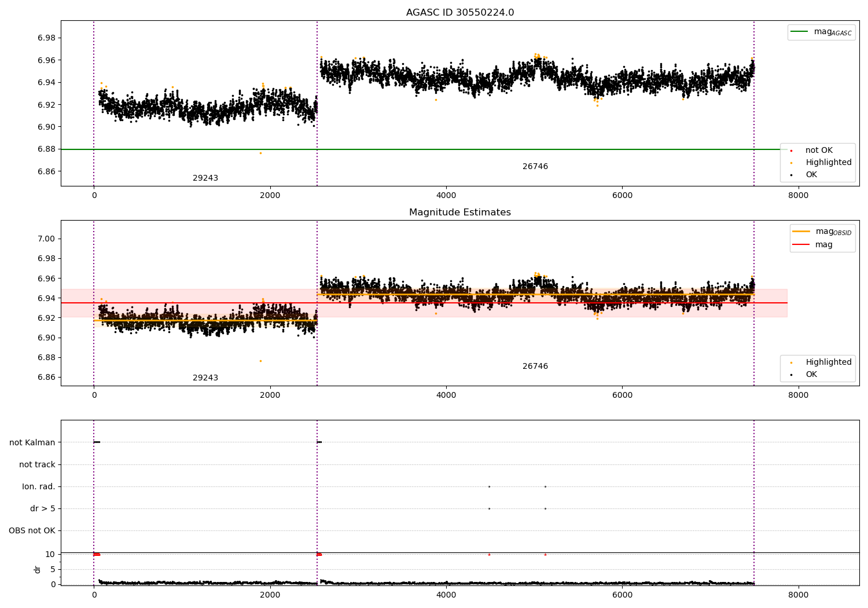
Task: Click the orange line sample in mag OBSID legend
Action: click(x=801, y=231)
